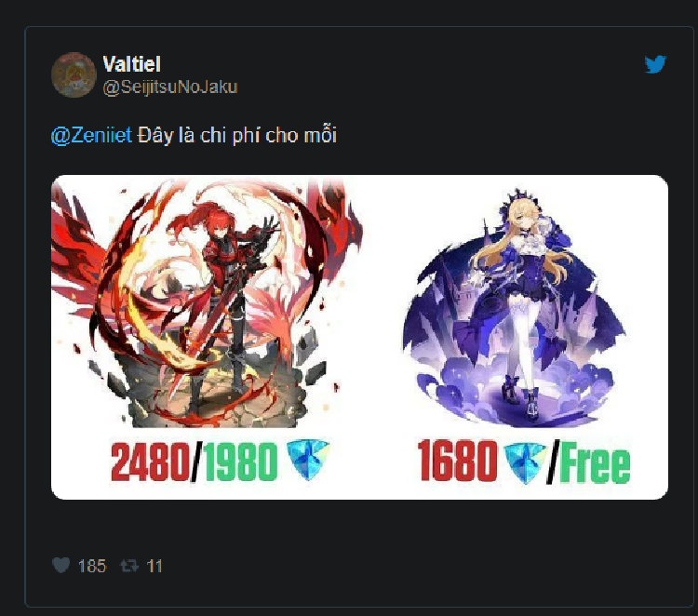
Task: Open the @SeijitsuNoJaku handle link
Action: (170, 87)
